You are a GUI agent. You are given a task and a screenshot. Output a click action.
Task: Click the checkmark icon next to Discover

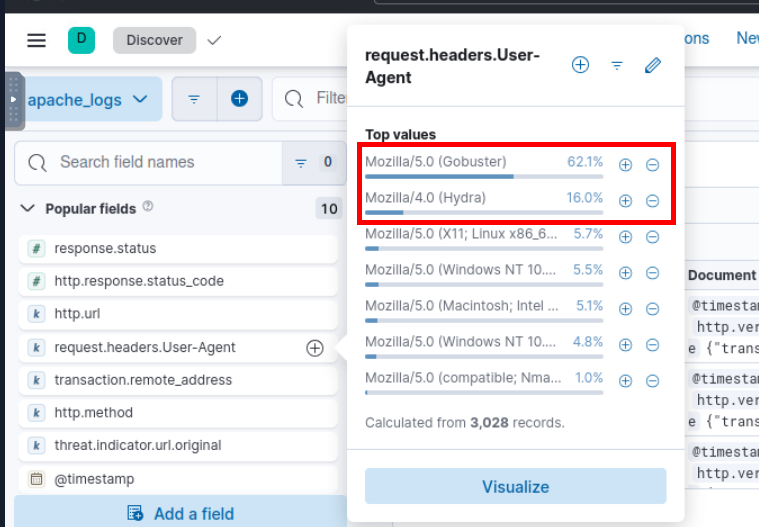[214, 40]
